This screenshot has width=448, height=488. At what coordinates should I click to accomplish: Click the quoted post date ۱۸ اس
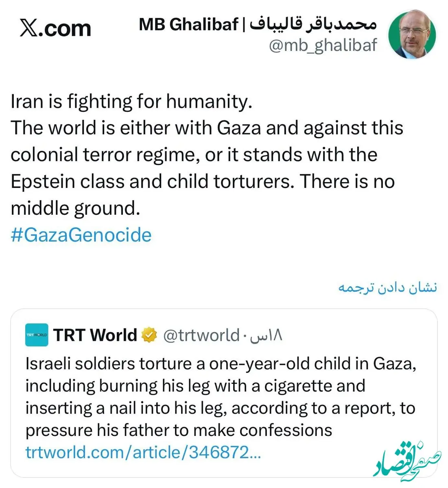(x=266, y=336)
